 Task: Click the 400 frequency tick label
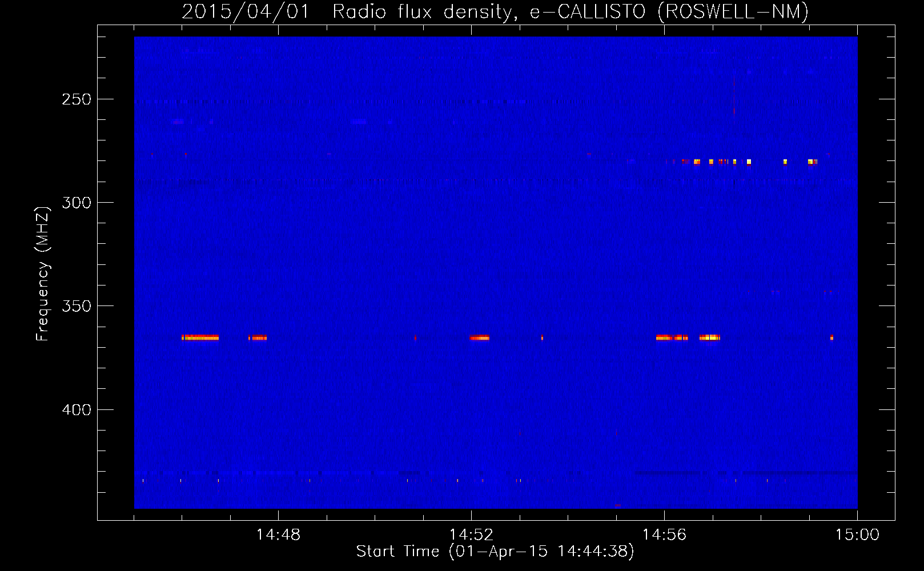(x=77, y=410)
